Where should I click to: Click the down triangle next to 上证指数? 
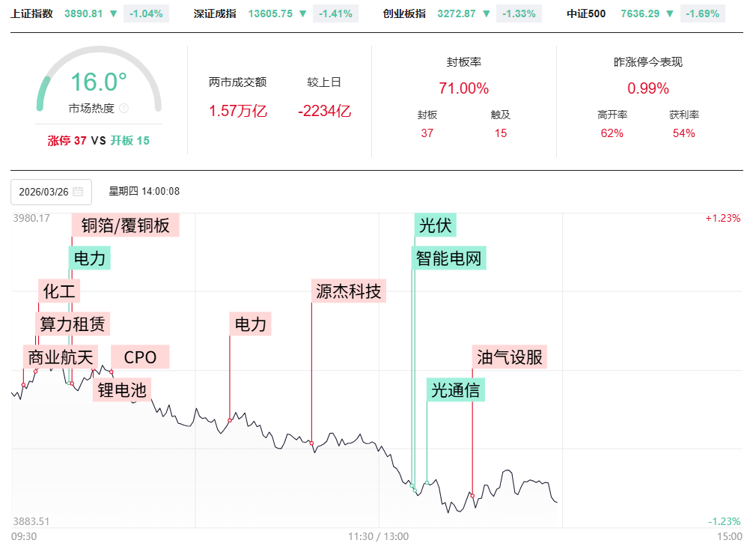tap(113, 13)
